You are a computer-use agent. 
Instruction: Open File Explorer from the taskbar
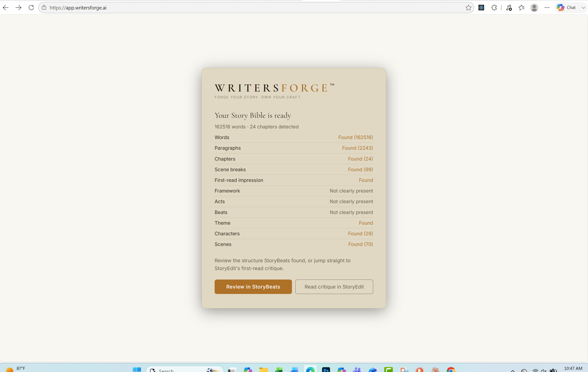tap(264, 370)
